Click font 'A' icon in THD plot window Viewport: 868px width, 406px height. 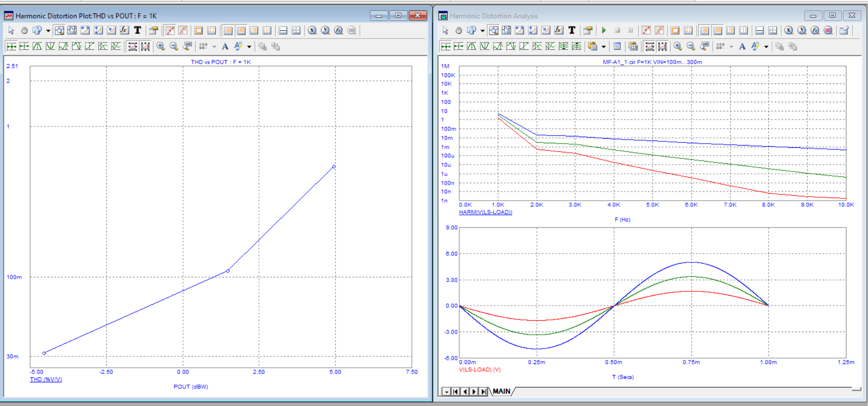click(x=225, y=46)
